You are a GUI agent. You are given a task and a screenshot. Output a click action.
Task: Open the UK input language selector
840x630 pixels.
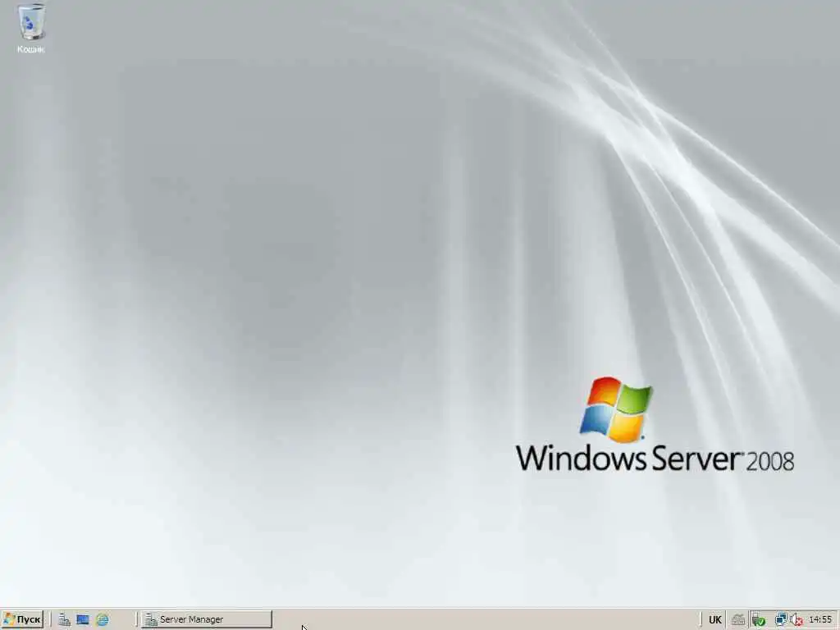(x=714, y=620)
